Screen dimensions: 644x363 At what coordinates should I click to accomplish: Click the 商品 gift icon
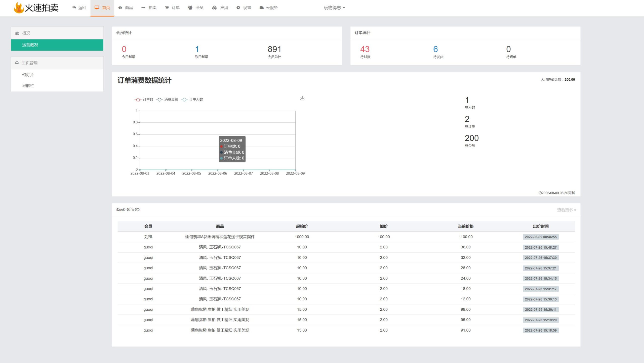(120, 8)
